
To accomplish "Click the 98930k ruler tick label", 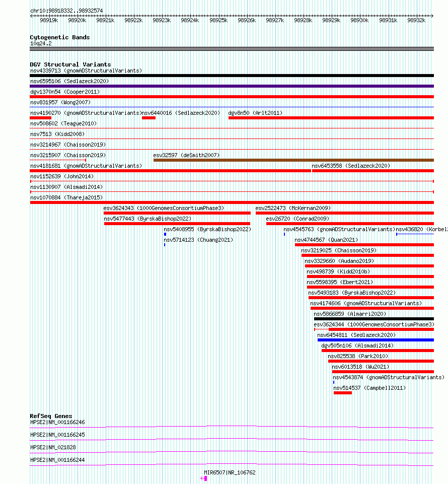I will coord(359,20).
